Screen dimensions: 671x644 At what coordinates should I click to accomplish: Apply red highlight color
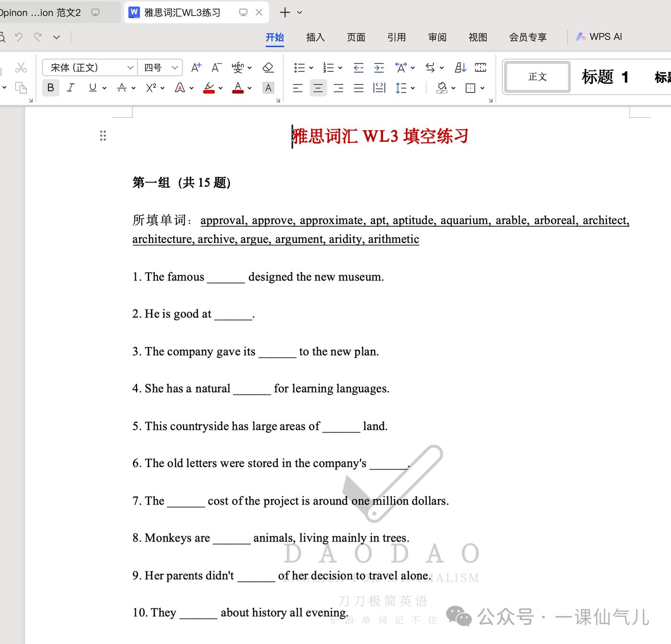209,88
